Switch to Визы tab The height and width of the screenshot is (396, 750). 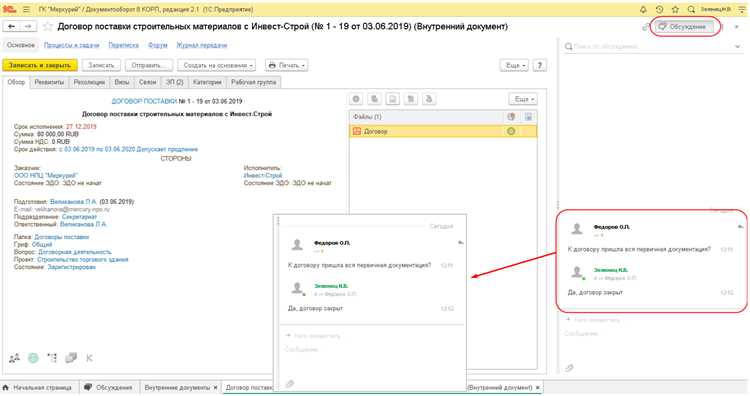tap(121, 82)
